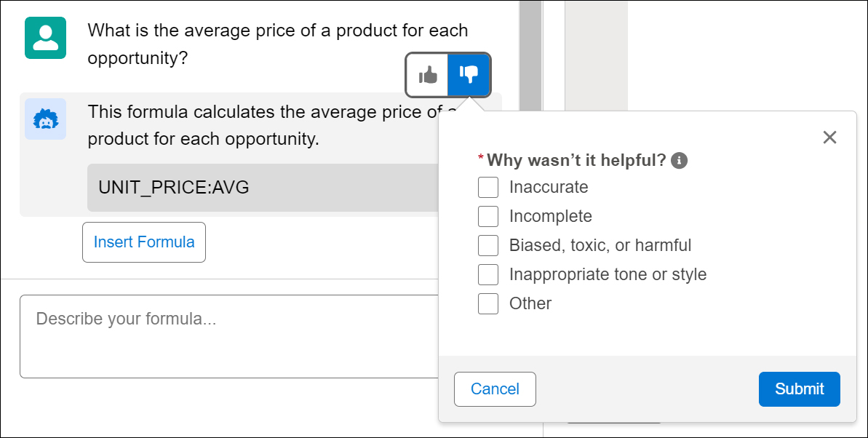Click the 'This formula calculates' response text
The height and width of the screenshot is (438, 868).
[x=272, y=125]
